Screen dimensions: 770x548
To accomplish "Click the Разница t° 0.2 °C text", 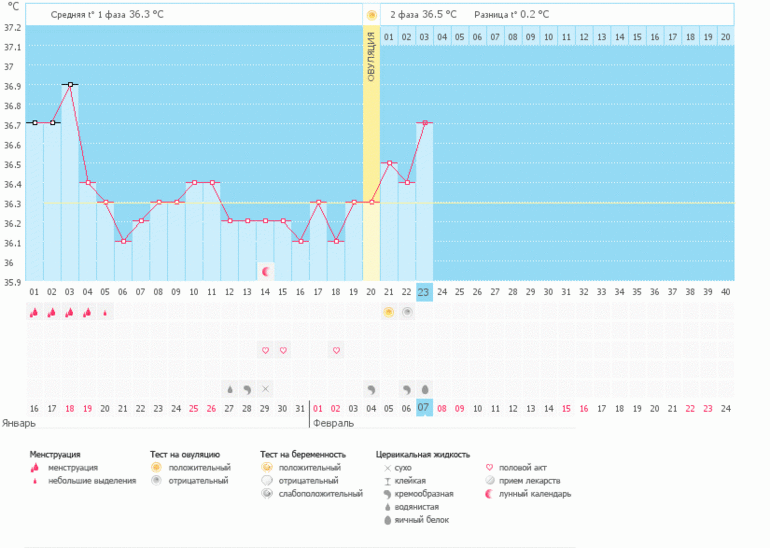I will (512, 15).
